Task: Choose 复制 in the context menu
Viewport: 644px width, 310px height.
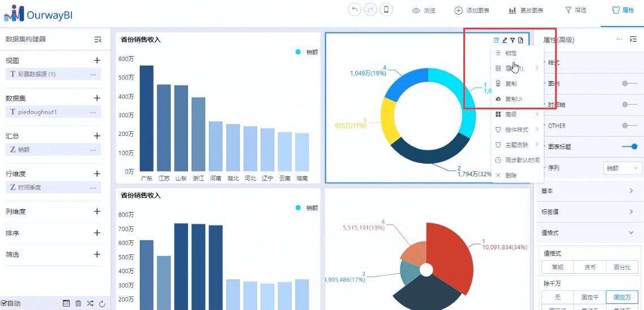Action: (x=518, y=83)
